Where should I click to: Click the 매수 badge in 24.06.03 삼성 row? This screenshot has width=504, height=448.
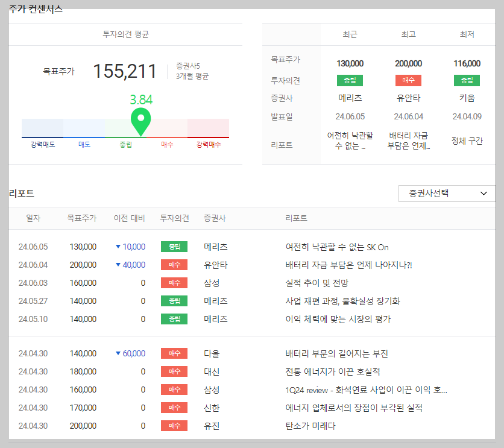[x=174, y=283]
